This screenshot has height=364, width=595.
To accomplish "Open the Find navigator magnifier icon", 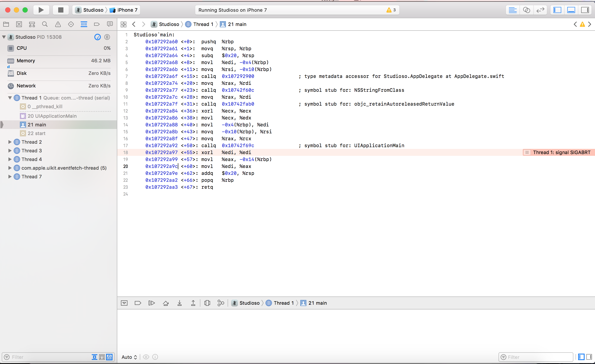I will pos(45,24).
